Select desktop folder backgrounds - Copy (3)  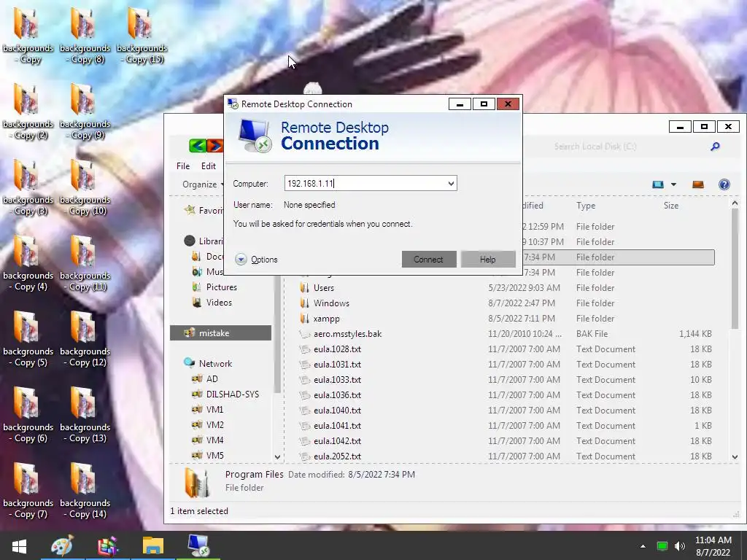click(x=28, y=187)
